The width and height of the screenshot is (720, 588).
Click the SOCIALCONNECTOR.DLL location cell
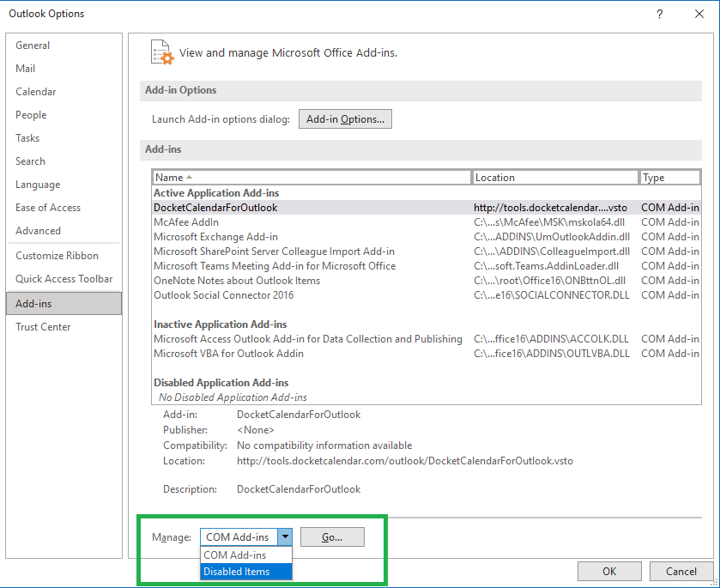552,295
